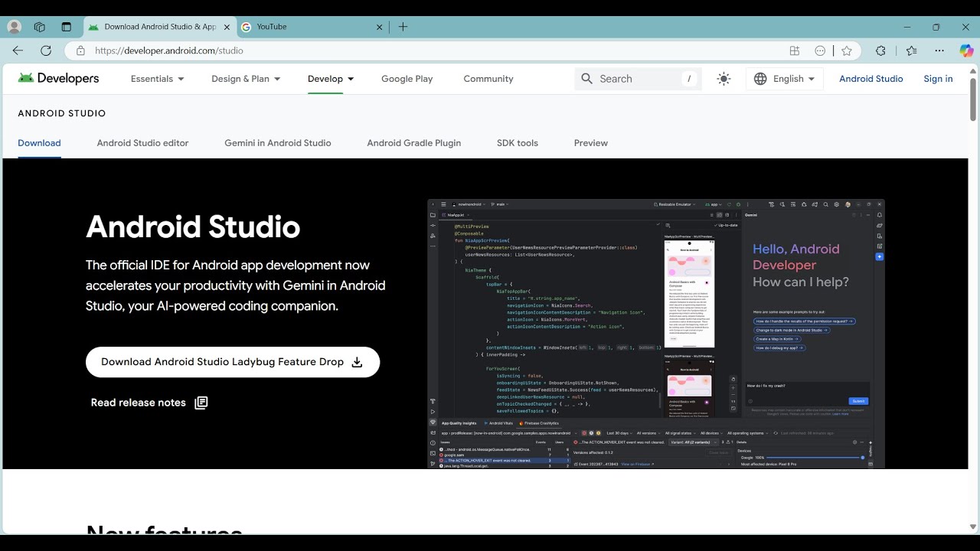The height and width of the screenshot is (551, 980).
Task: Focus the site Search field
Action: (x=639, y=79)
